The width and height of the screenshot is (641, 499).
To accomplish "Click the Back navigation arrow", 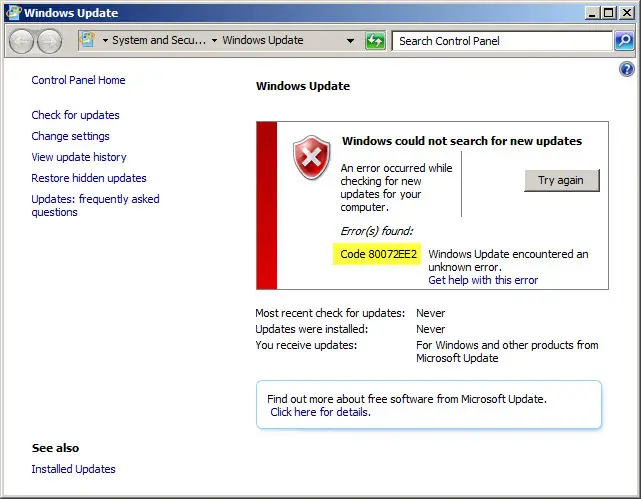I will 21,41.
